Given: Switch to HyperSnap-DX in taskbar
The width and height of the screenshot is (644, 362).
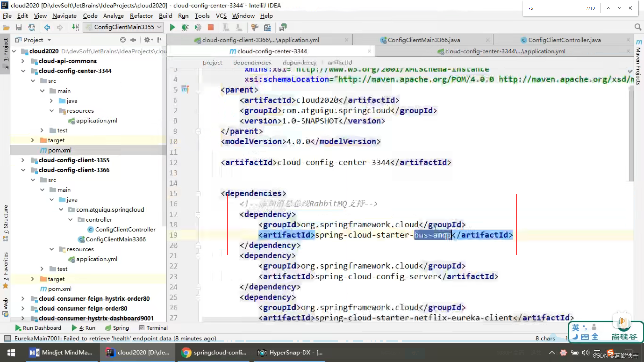Looking at the screenshot, I should [x=290, y=353].
